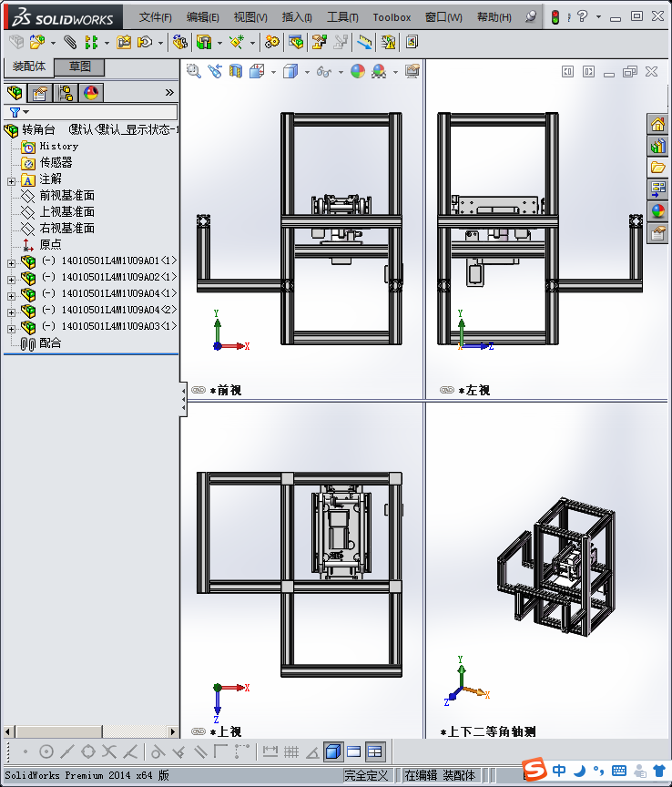This screenshot has height=787, width=672.
Task: Click the Show Hidden Components icon
Action: pyautogui.click(x=179, y=42)
